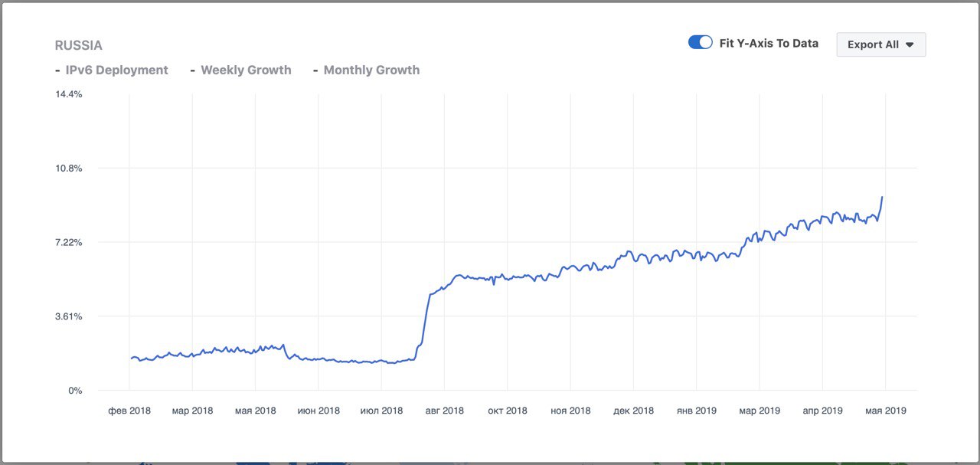Screen dimensions: 980x465
Task: Click the 3.61% y-axis label
Action: tap(68, 316)
